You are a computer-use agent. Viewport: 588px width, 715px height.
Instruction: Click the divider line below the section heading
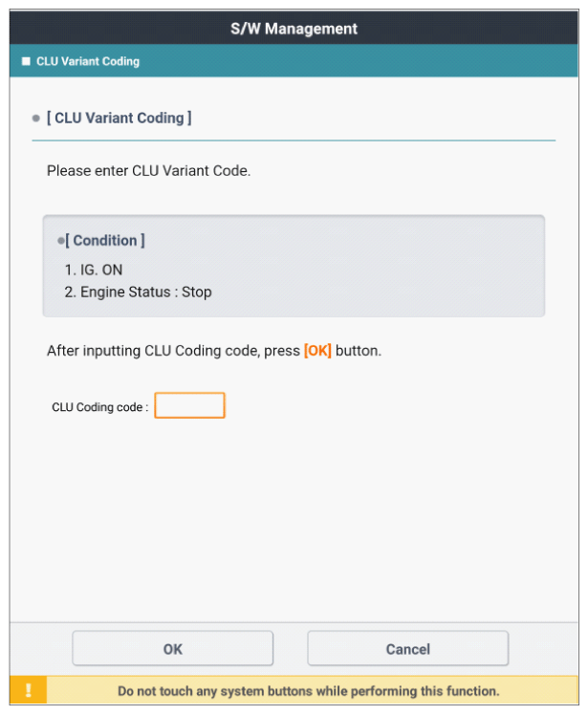[294, 141]
